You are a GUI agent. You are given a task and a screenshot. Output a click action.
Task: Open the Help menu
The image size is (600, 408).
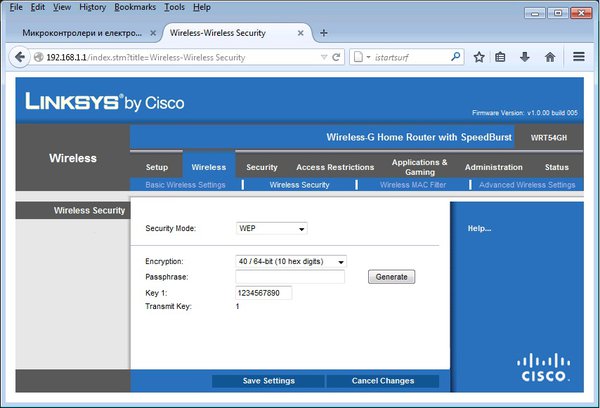[202, 7]
